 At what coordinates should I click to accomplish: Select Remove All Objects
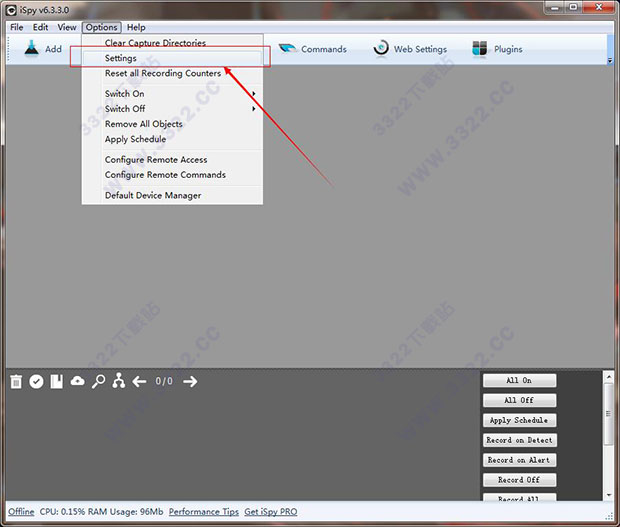click(172, 124)
